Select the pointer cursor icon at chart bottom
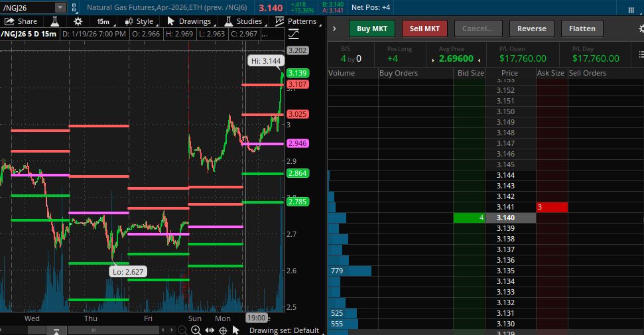 pos(236,330)
